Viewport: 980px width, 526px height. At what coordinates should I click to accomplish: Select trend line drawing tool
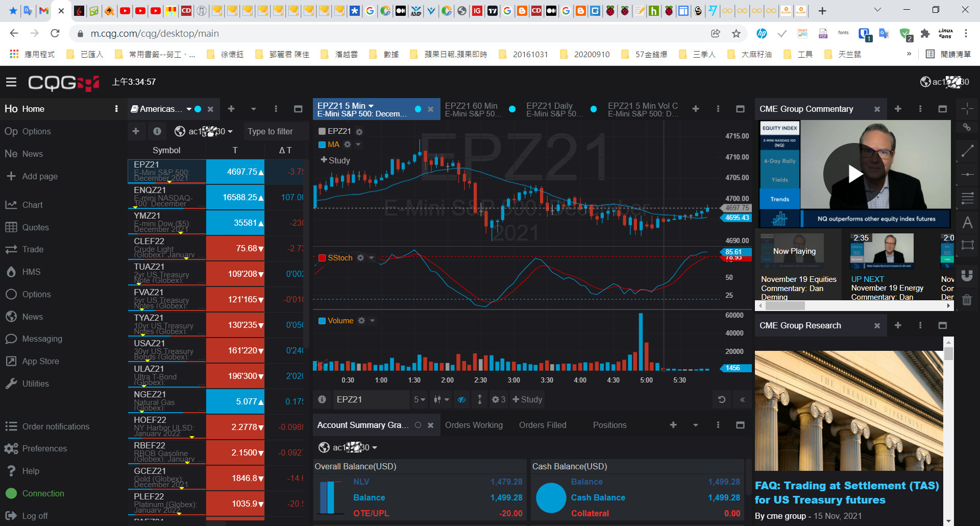(967, 151)
